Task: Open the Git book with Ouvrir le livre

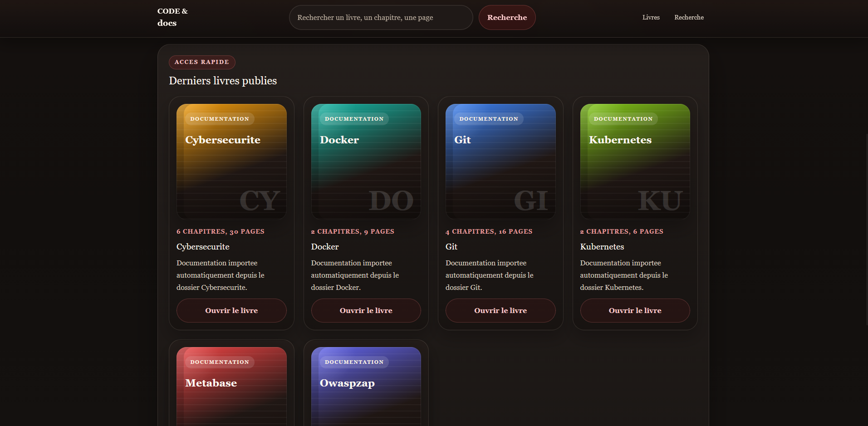Action: [x=500, y=311]
